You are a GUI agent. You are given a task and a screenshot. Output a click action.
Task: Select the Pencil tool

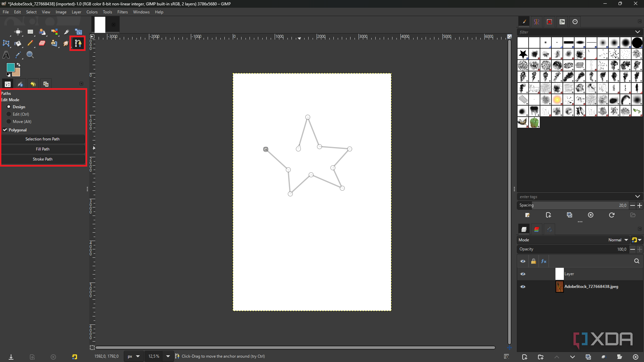click(30, 43)
